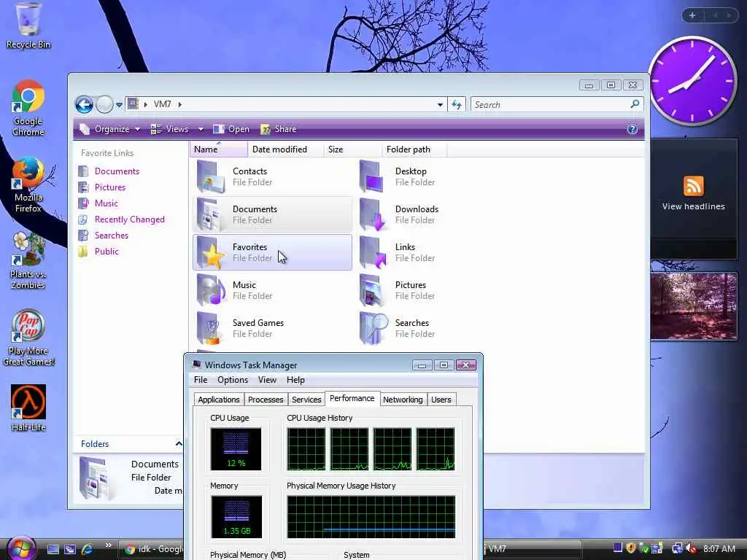Viewport: 747px width, 560px height.
Task: Select the Plants vs. Zombies desktop shortcut
Action: click(x=28, y=261)
